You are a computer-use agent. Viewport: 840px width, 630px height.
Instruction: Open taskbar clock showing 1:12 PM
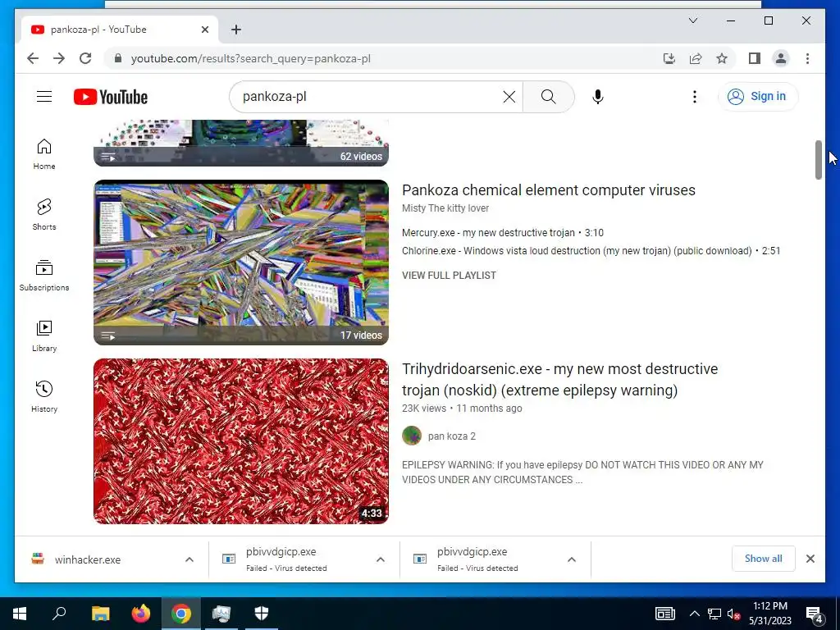[x=769, y=614]
